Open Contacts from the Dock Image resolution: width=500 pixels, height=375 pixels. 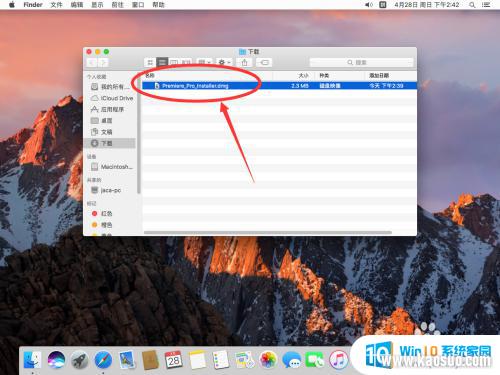tap(150, 360)
